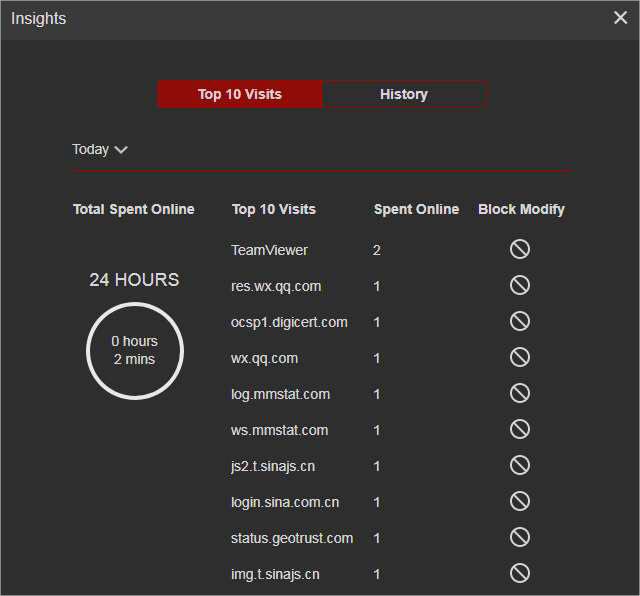The image size is (640, 596).
Task: Click TeamViewer's spent online value 2
Action: point(376,250)
